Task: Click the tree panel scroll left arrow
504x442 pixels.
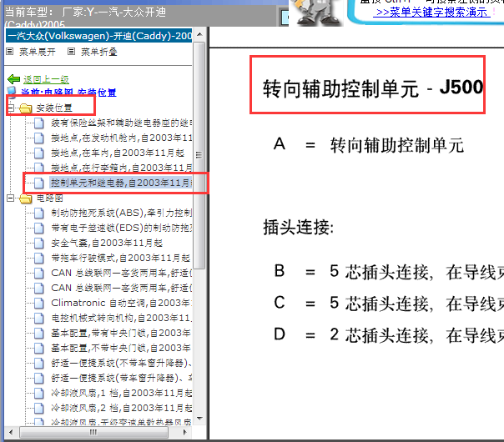Action: pos(11,432)
